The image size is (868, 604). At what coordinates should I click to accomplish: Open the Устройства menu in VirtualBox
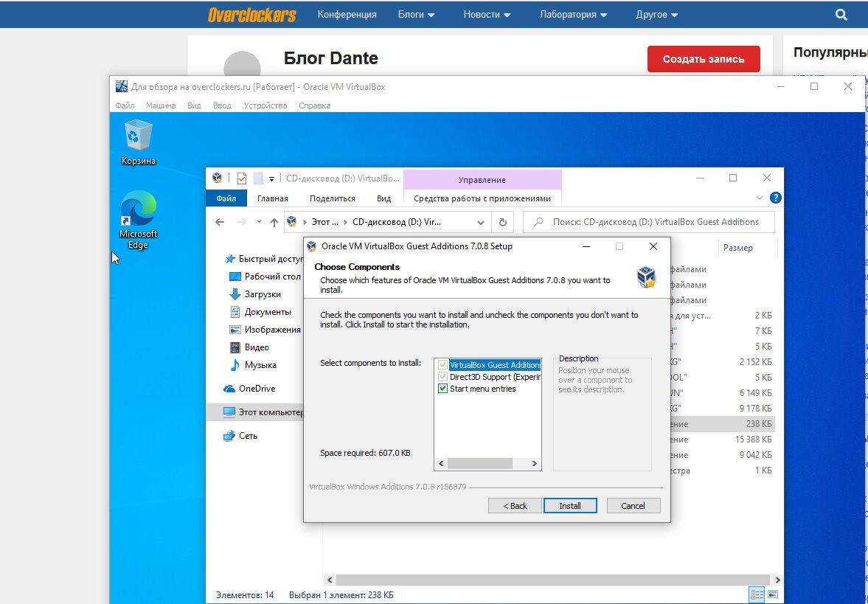click(x=265, y=105)
